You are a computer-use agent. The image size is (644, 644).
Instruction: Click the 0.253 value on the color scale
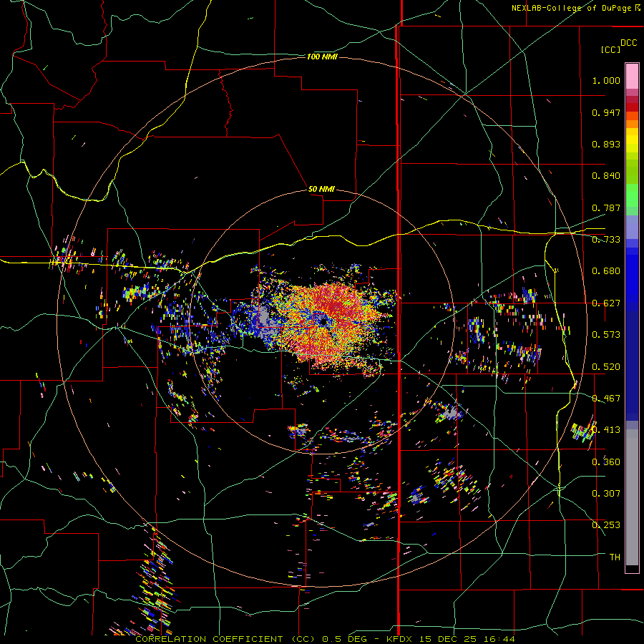[606, 525]
